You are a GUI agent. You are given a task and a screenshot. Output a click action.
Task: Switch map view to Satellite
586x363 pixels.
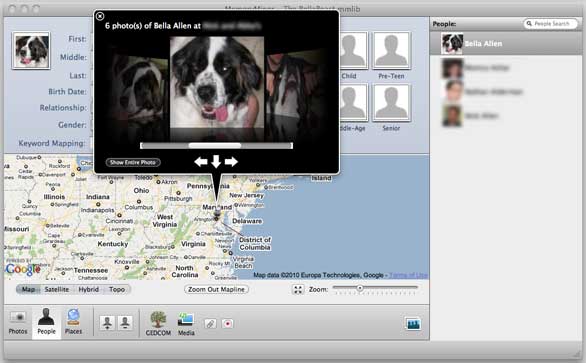(57, 289)
